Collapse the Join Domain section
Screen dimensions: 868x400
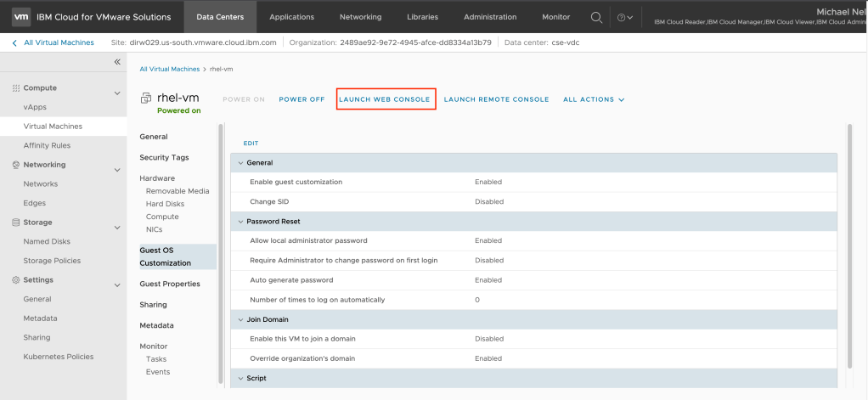coord(240,319)
